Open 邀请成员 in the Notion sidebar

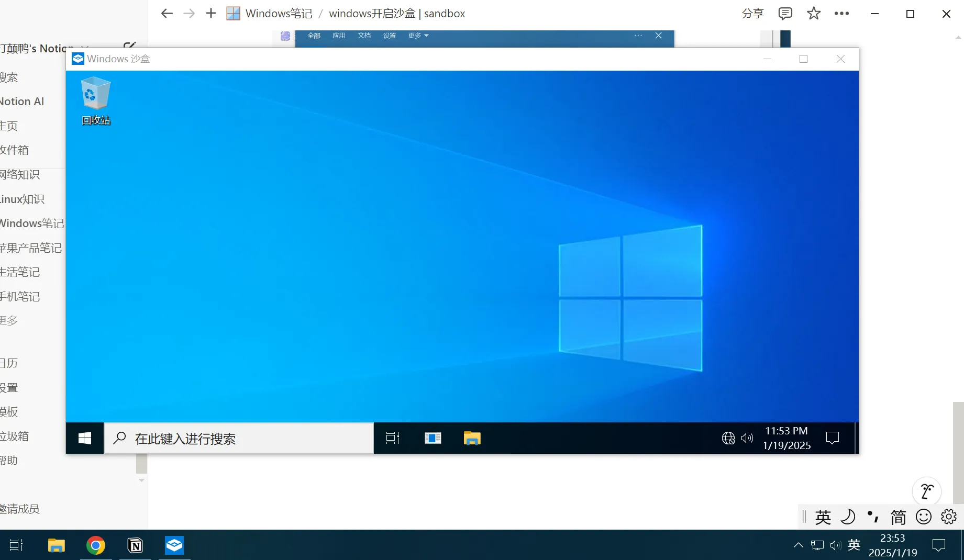[20, 508]
